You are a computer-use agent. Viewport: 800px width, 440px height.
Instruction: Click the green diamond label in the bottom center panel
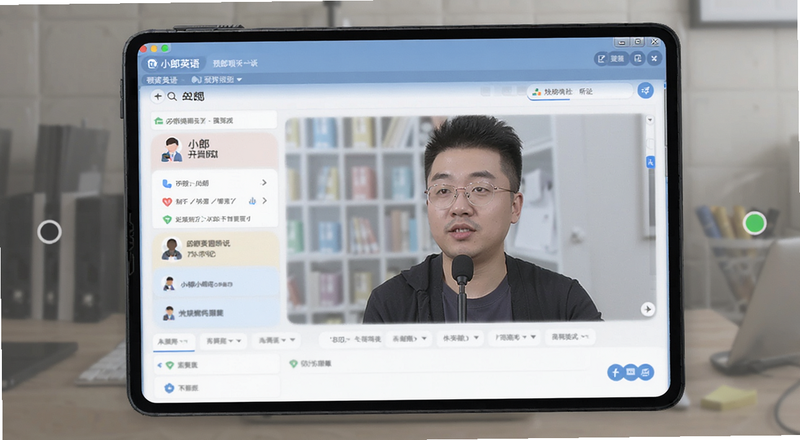310,363
